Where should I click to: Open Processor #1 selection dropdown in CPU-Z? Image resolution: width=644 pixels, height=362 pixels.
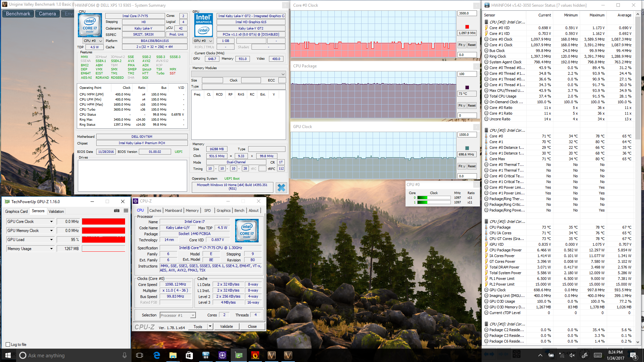(x=178, y=315)
